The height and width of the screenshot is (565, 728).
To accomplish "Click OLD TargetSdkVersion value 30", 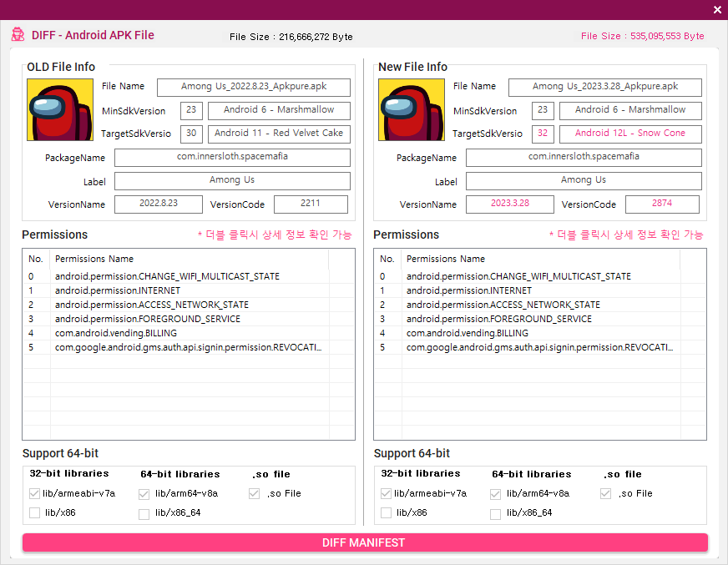I will pyautogui.click(x=191, y=134).
